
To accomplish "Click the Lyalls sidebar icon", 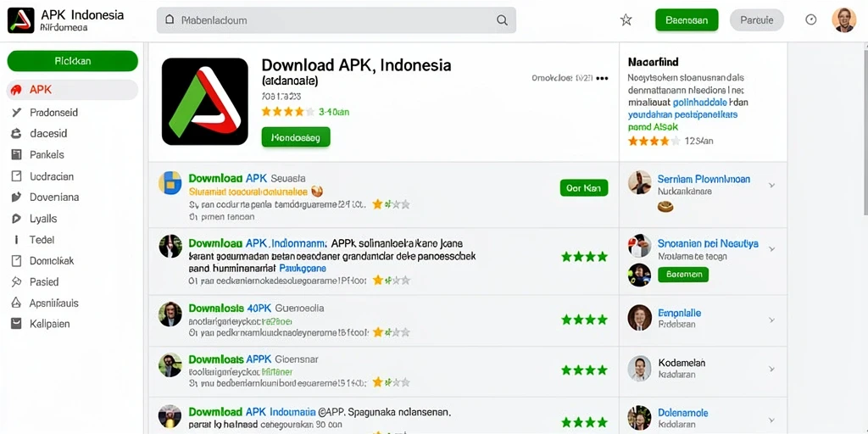I will coord(17,219).
